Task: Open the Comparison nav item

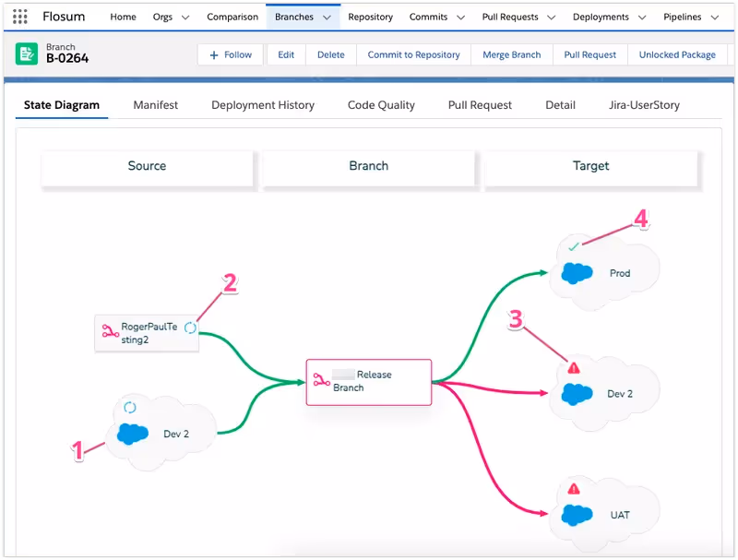Action: coord(232,17)
